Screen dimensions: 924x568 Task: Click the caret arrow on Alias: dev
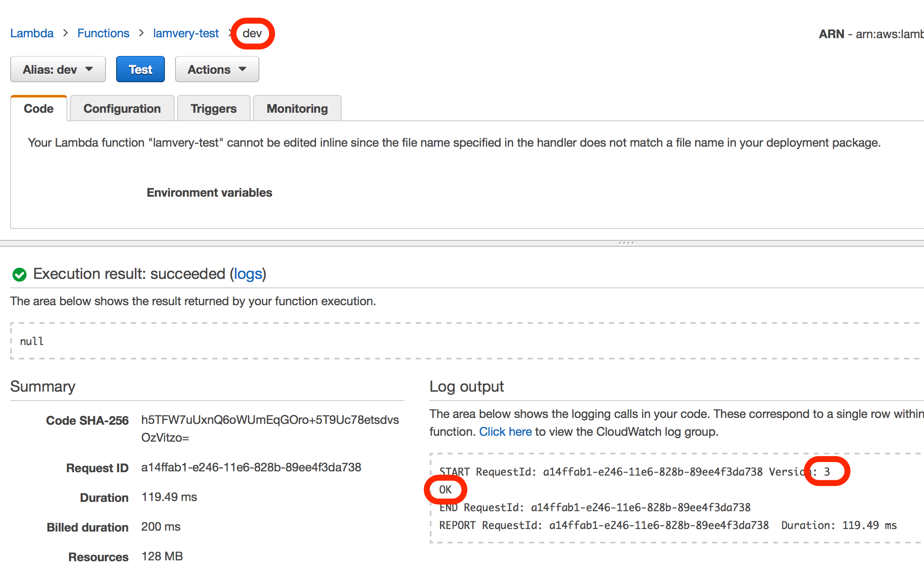(x=89, y=69)
